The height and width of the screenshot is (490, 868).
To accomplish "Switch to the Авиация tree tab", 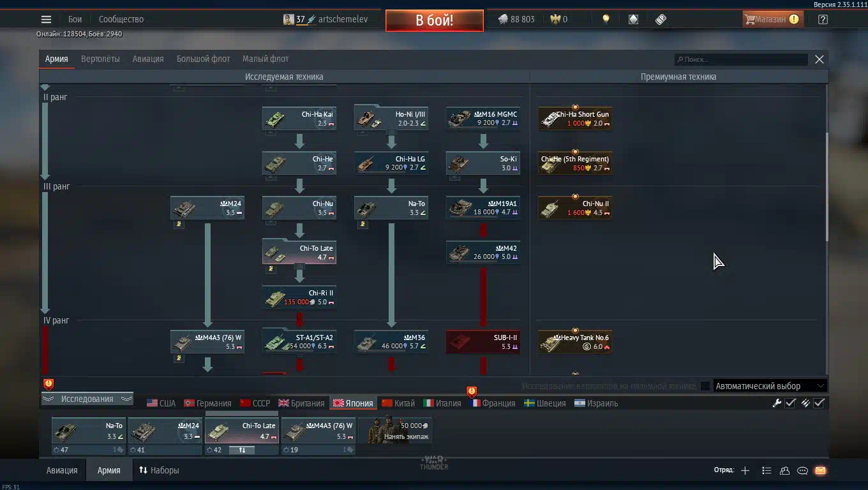I will (x=148, y=59).
